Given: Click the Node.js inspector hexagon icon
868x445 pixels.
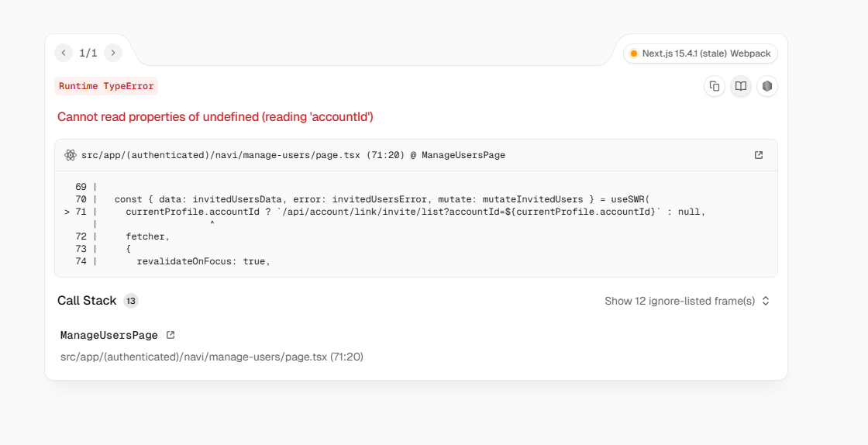Looking at the screenshot, I should click(x=766, y=86).
